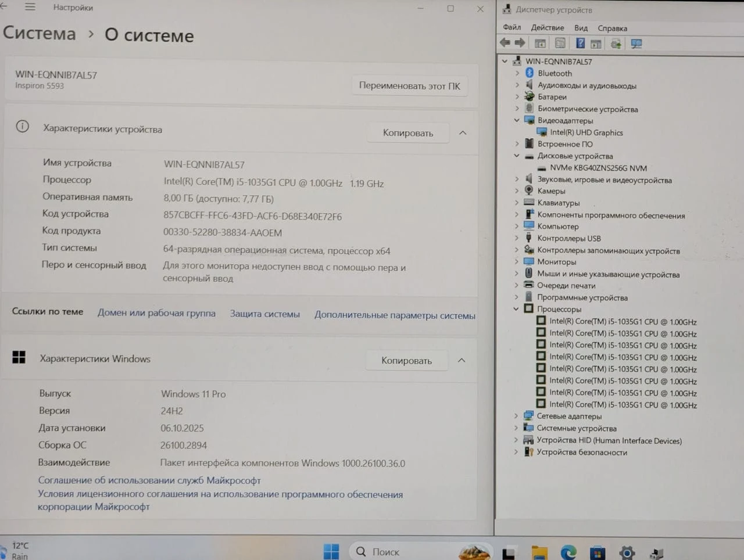The image size is (744, 560).
Task: Expand the Контроллеры USB tree node
Action: click(516, 238)
